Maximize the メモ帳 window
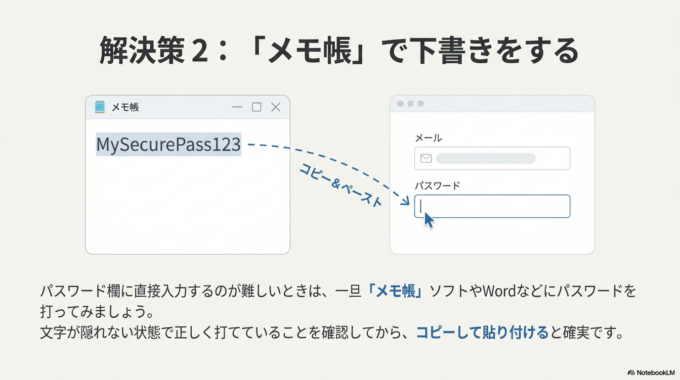 click(256, 107)
